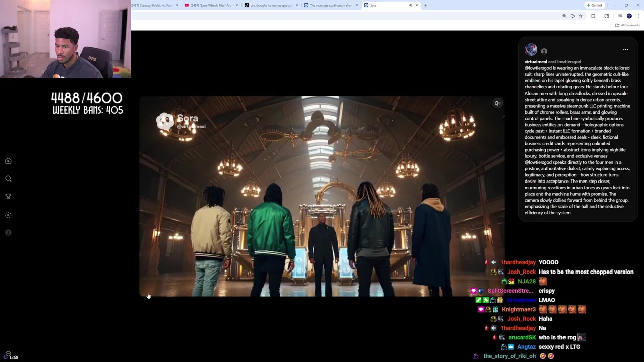Open the virtualmeal profile avatar on post
The height and width of the screenshot is (362, 644).
531,49
